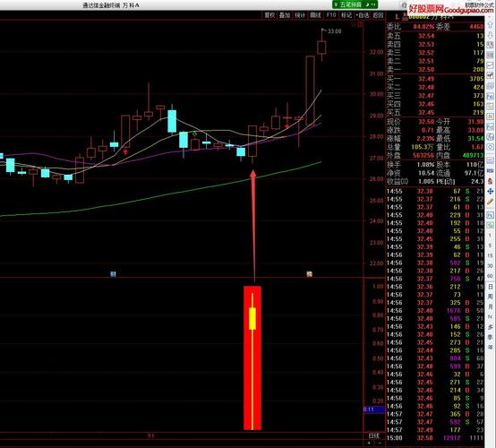
Task: Open the 统计 statistics tool
Action: [x=300, y=15]
